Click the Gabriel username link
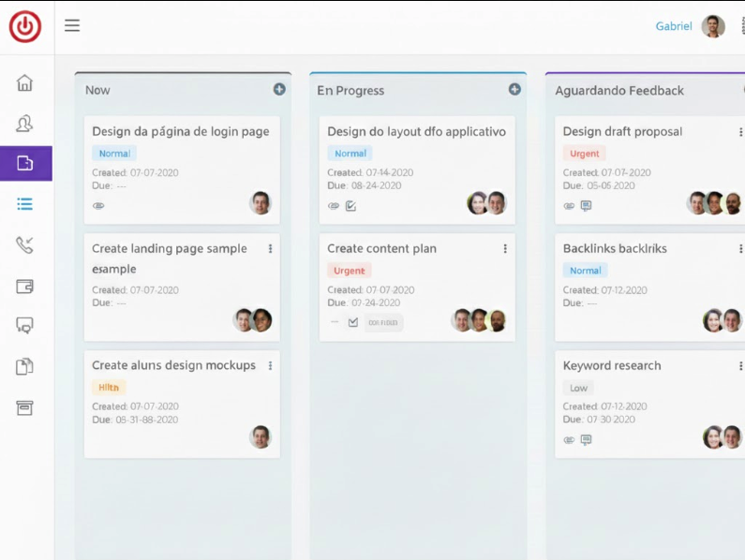 pos(673,26)
